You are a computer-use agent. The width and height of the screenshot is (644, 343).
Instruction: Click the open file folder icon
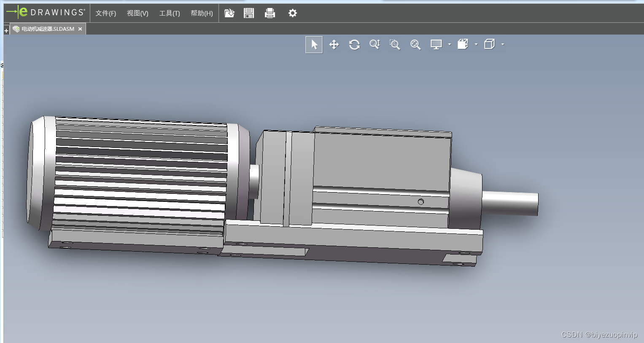point(229,13)
